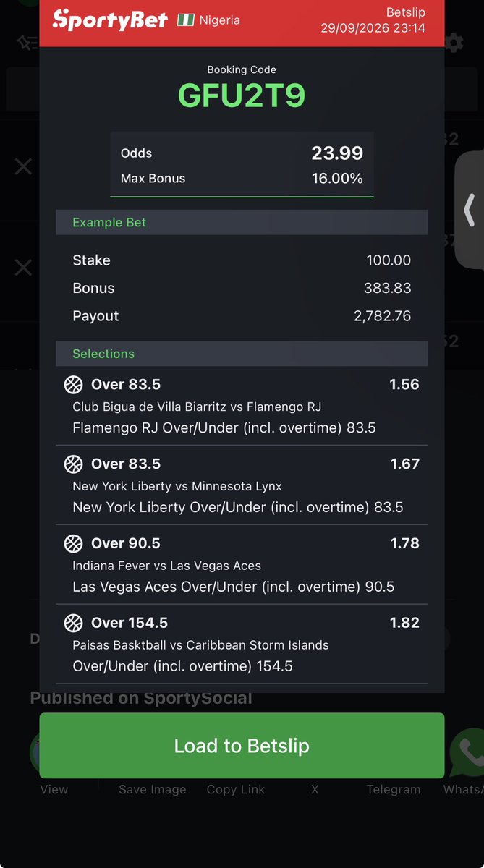Select the Copy Link share option

click(236, 789)
